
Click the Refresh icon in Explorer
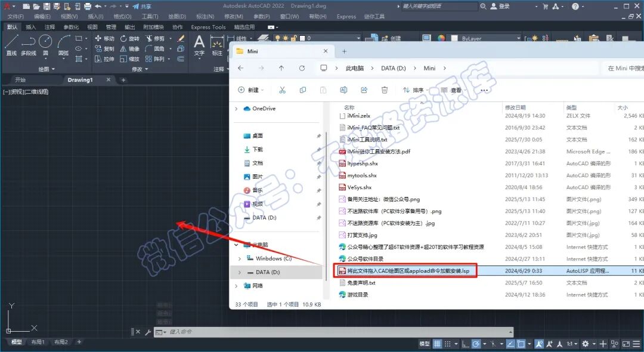pyautogui.click(x=302, y=68)
